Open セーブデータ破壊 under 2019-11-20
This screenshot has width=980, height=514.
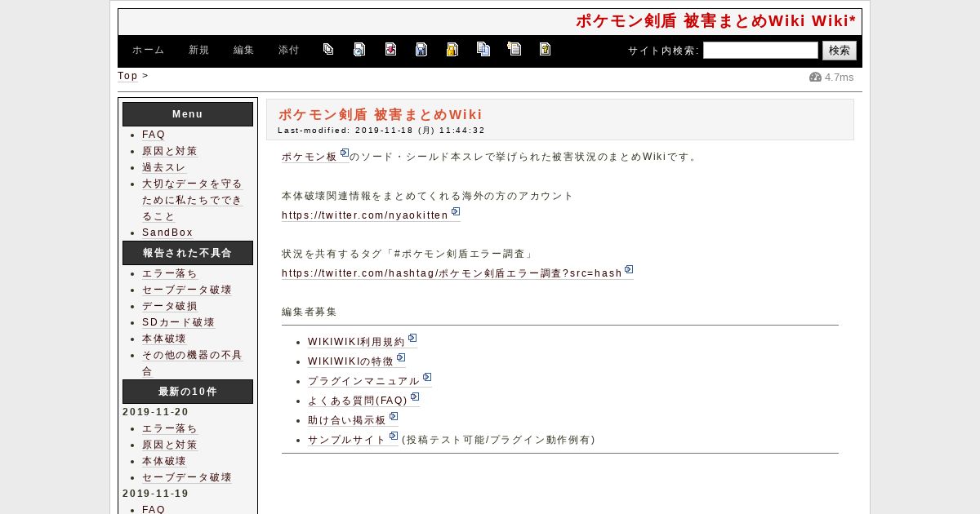click(x=187, y=477)
